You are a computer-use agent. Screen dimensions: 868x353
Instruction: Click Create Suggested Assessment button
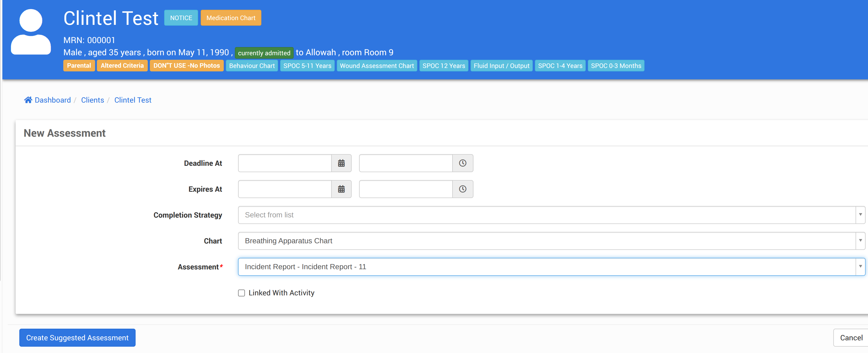(x=77, y=337)
